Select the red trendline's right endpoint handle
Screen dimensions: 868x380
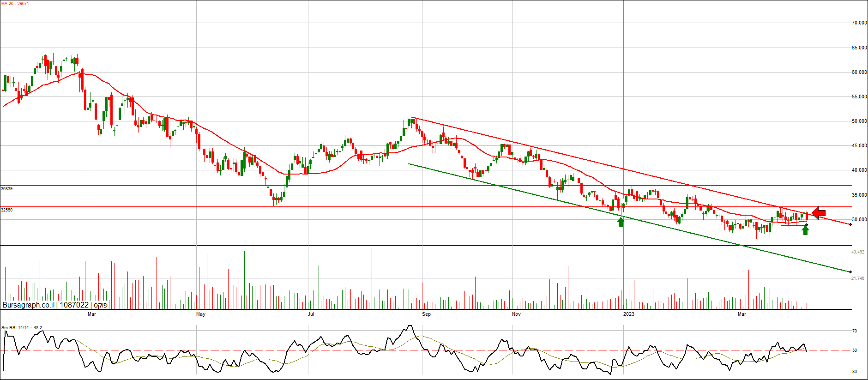850,224
